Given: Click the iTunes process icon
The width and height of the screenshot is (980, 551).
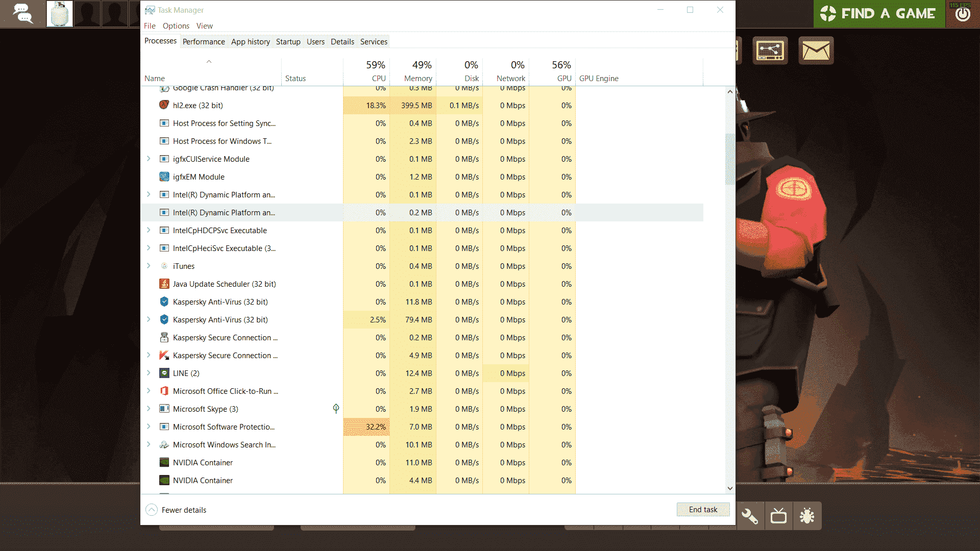Looking at the screenshot, I should [x=164, y=266].
